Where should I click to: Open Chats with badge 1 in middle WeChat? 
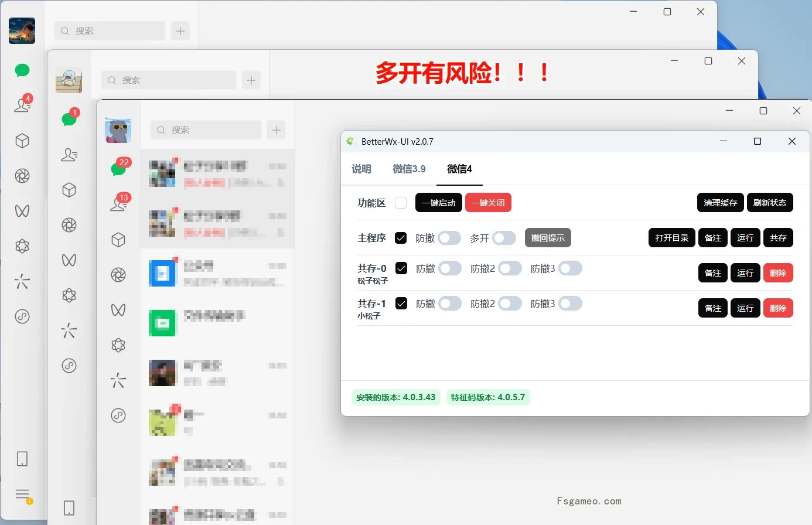tap(69, 118)
